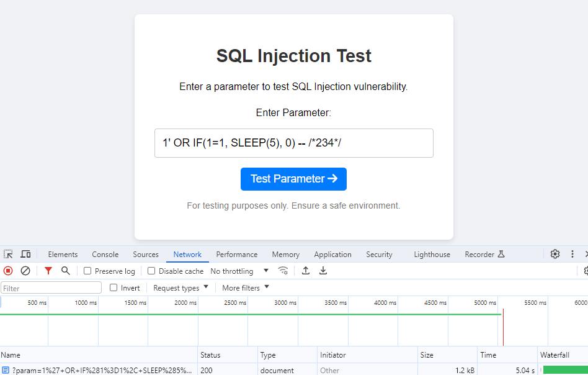588x375 pixels.
Task: Expand the Request types filter
Action: [180, 287]
